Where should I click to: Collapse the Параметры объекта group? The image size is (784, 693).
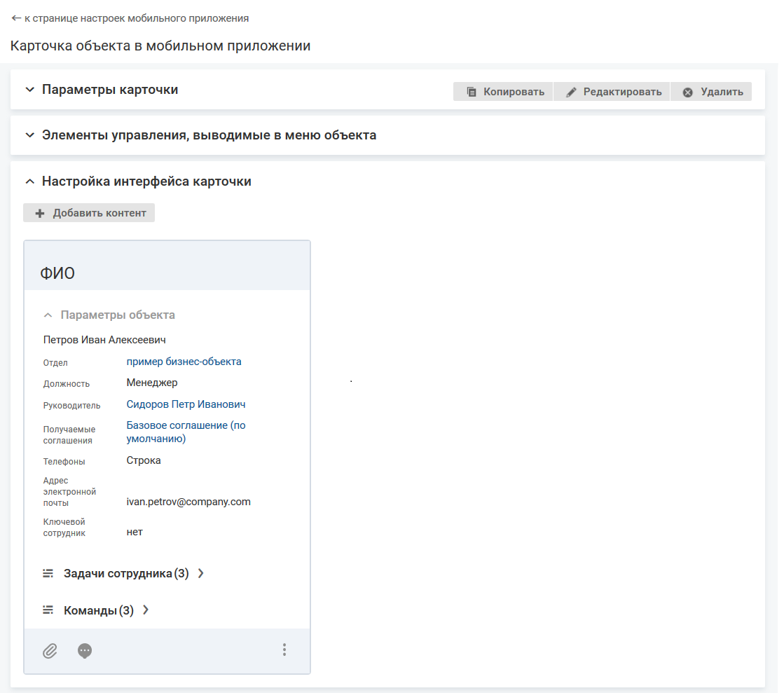pyautogui.click(x=48, y=315)
